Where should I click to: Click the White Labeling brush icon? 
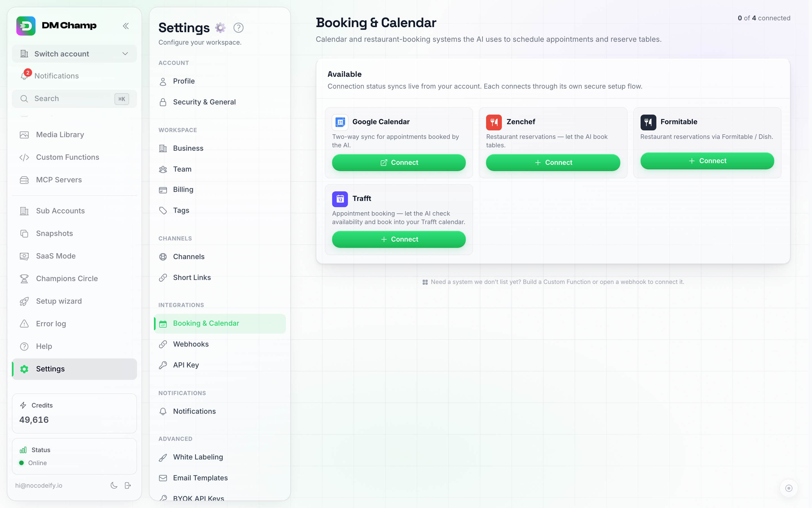163,457
